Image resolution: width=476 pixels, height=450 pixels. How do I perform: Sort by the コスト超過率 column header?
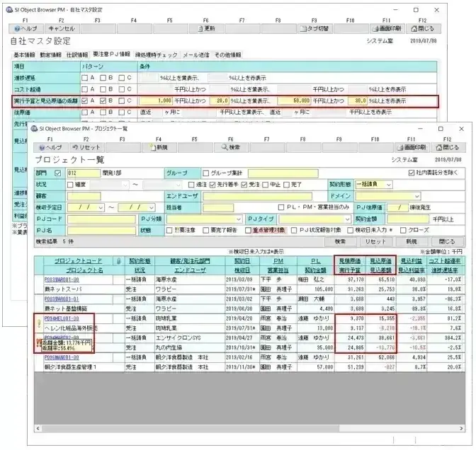(x=445, y=261)
